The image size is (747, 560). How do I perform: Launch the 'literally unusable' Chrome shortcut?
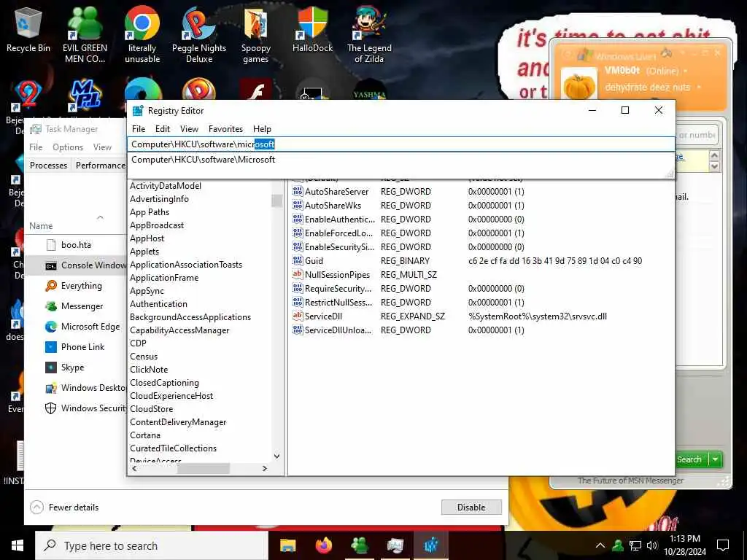coord(142,34)
